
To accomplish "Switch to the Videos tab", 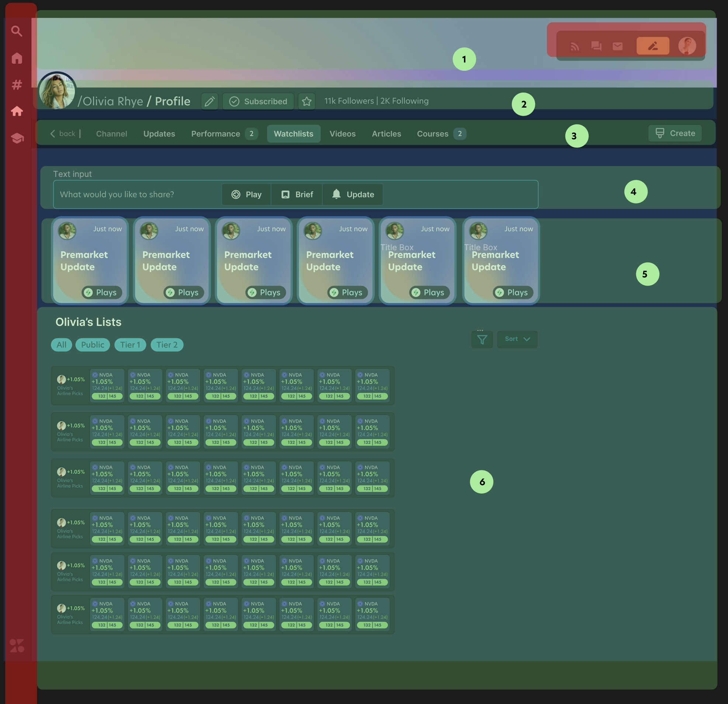I will [342, 134].
